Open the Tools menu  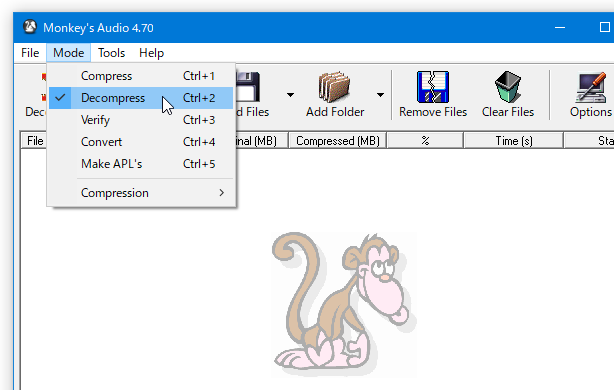111,52
